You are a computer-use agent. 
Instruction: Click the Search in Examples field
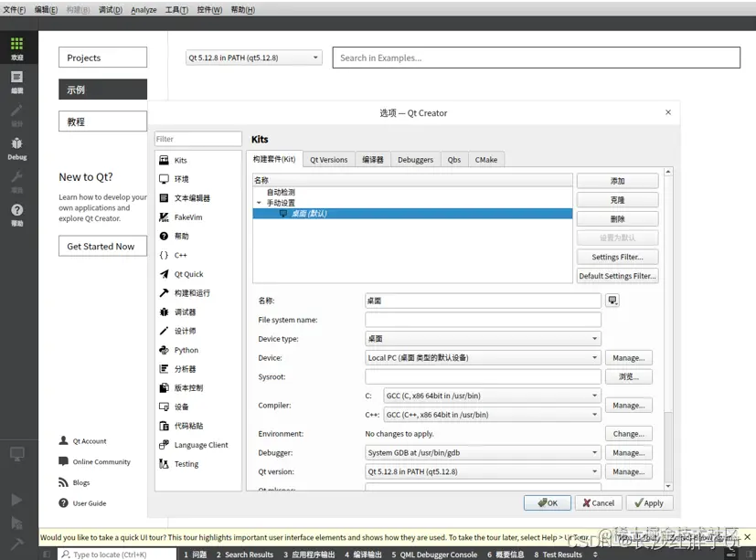pyautogui.click(x=536, y=58)
